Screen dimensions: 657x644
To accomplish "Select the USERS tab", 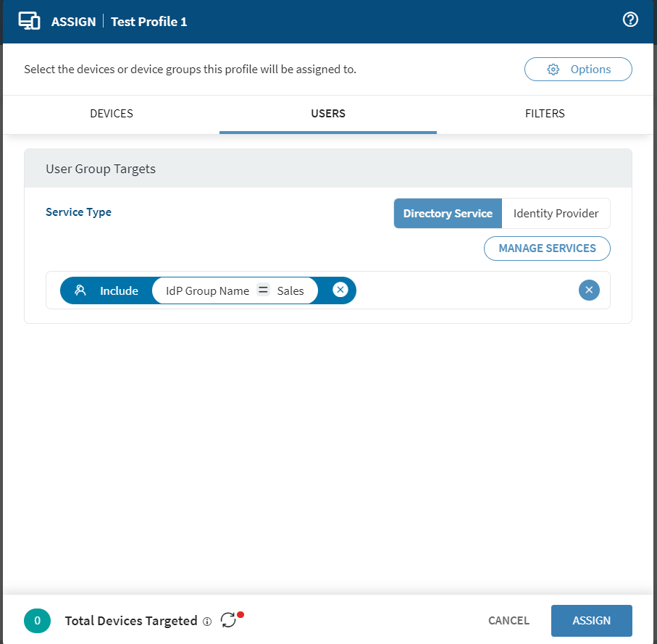I will click(x=328, y=114).
